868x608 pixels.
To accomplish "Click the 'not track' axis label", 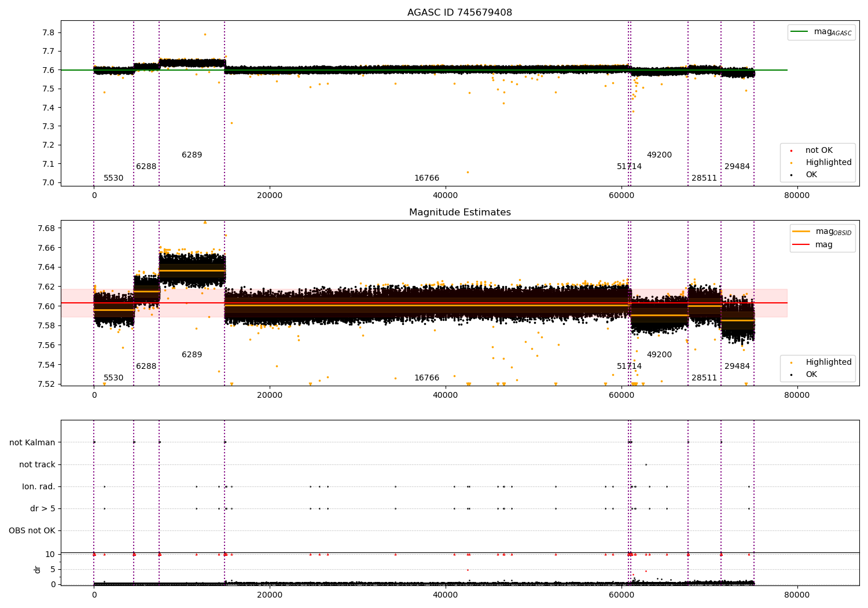I will pos(37,464).
